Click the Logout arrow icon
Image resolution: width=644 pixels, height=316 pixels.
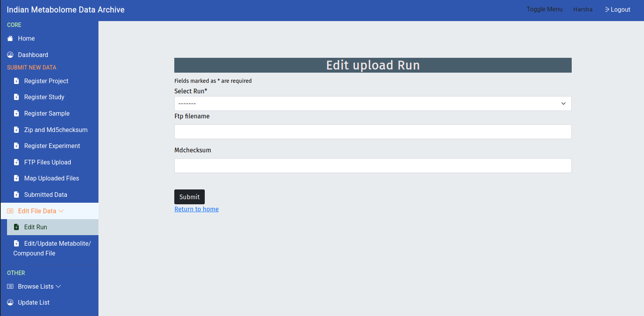[x=607, y=9]
